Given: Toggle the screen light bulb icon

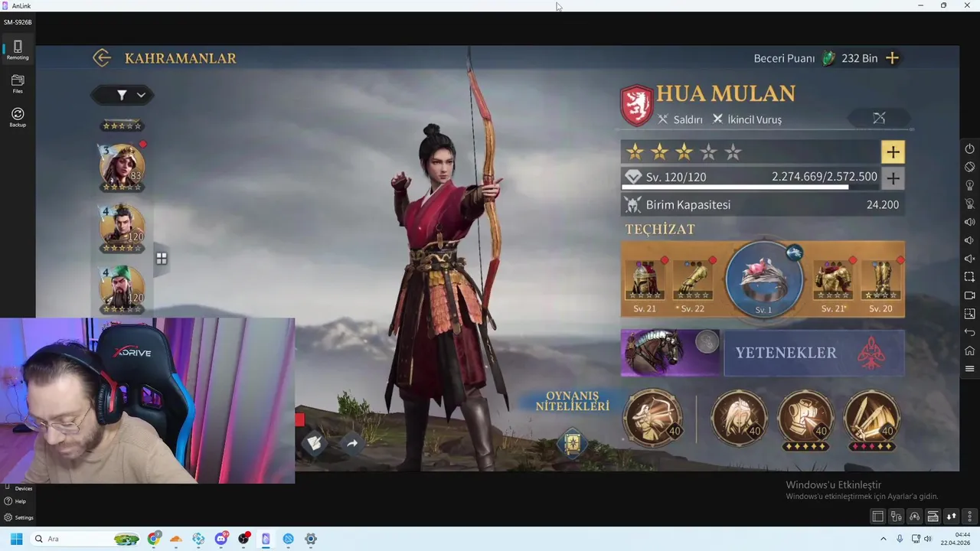Looking at the screenshot, I should point(969,185).
